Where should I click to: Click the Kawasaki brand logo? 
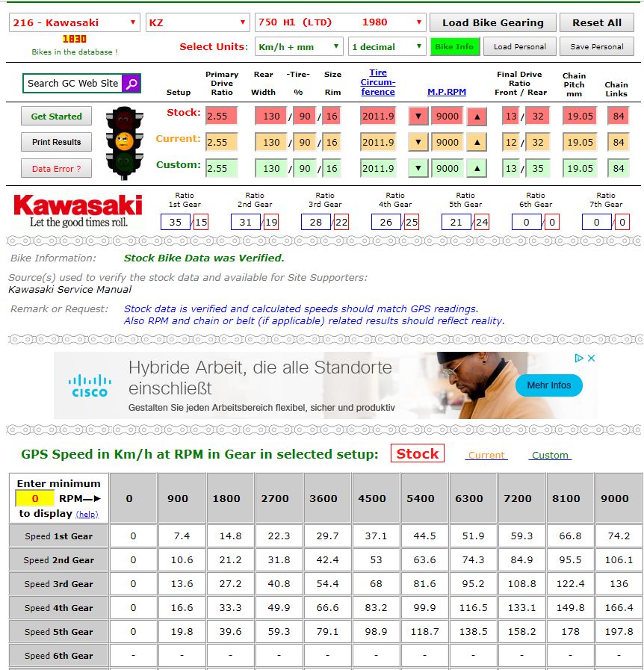coord(78,211)
